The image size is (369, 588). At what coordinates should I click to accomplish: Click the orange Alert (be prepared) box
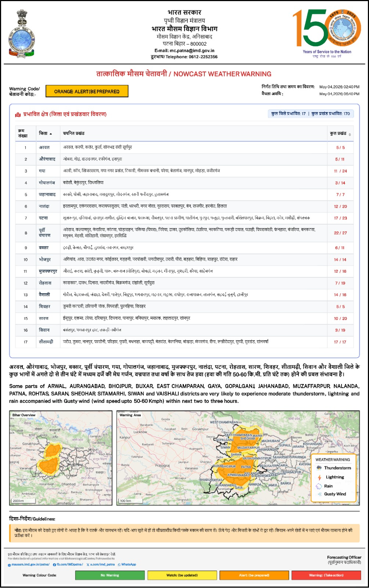254,575
